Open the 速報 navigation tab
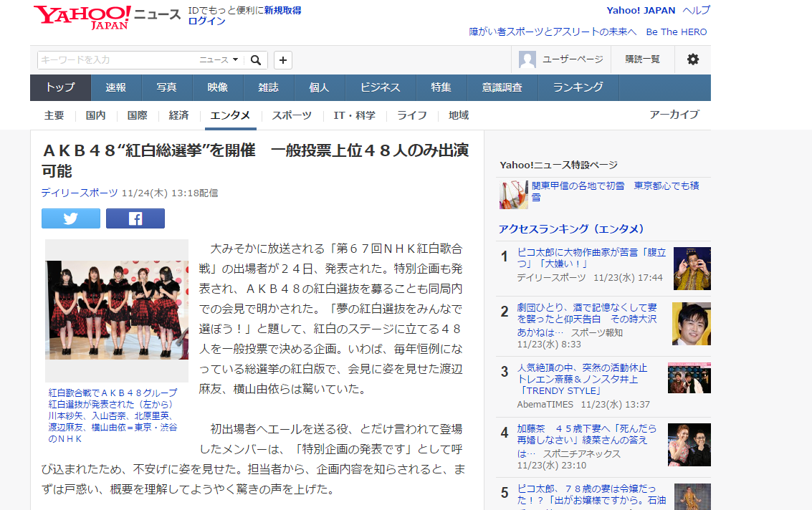Viewport: 812px width, 510px height. click(x=116, y=87)
